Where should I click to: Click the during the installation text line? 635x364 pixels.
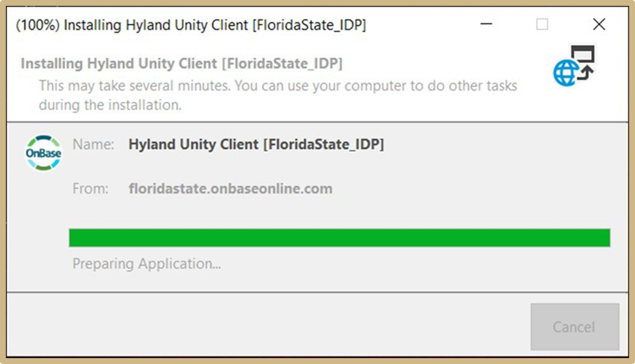[x=110, y=105]
